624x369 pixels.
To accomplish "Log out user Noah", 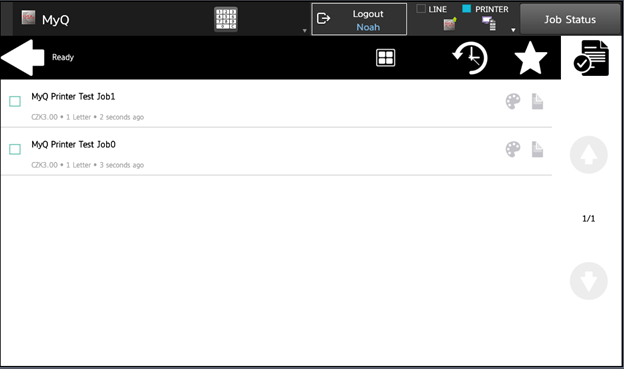I will [359, 19].
